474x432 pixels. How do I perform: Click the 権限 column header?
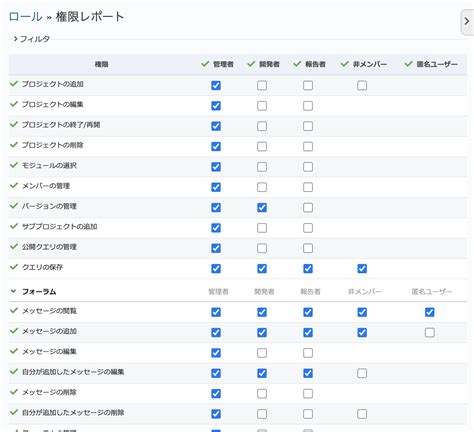point(101,64)
